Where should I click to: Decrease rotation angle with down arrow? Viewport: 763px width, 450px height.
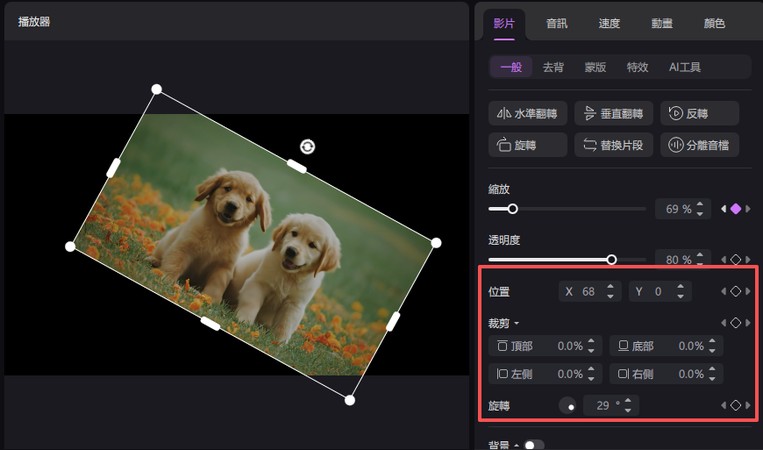point(628,410)
